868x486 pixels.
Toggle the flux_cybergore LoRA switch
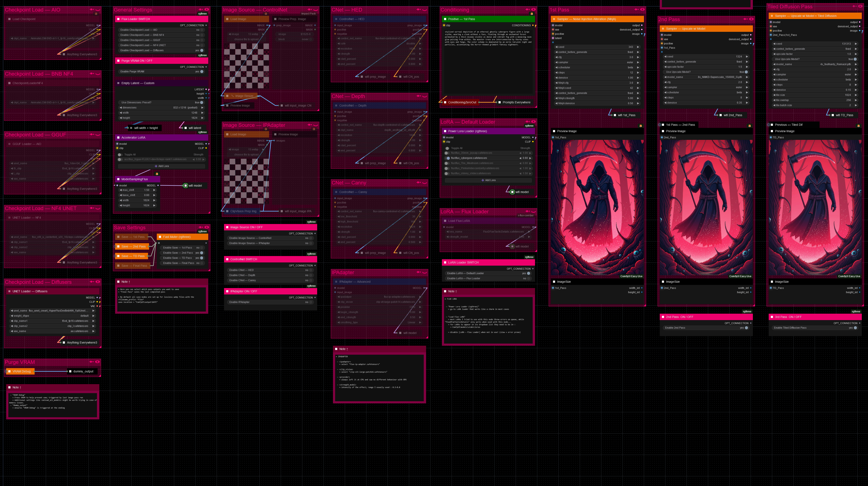(x=447, y=158)
